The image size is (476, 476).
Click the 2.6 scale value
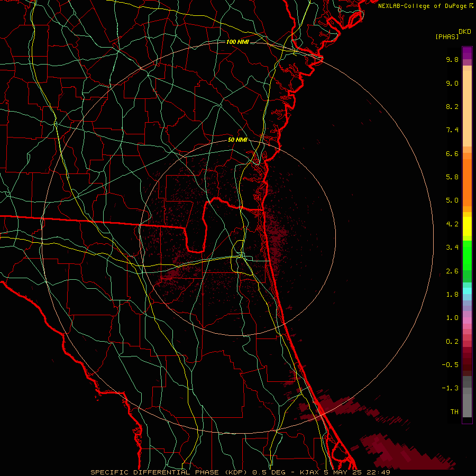coord(452,271)
